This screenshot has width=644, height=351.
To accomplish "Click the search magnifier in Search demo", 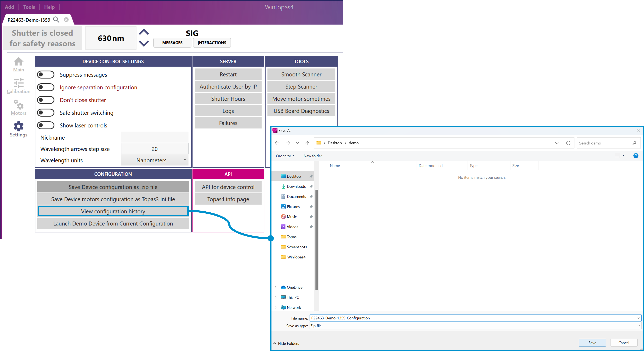I will pyautogui.click(x=634, y=143).
